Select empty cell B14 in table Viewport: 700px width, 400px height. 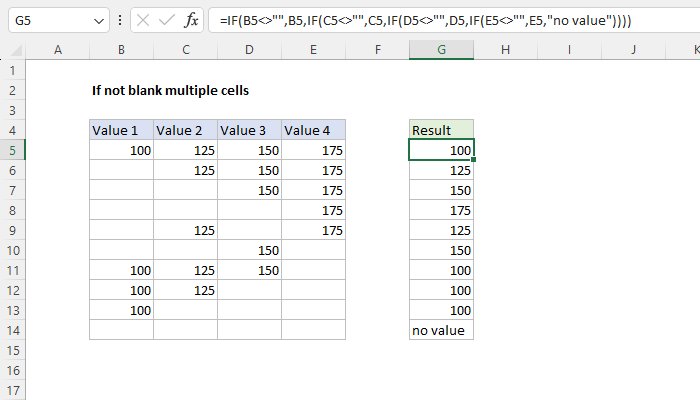[x=121, y=330]
